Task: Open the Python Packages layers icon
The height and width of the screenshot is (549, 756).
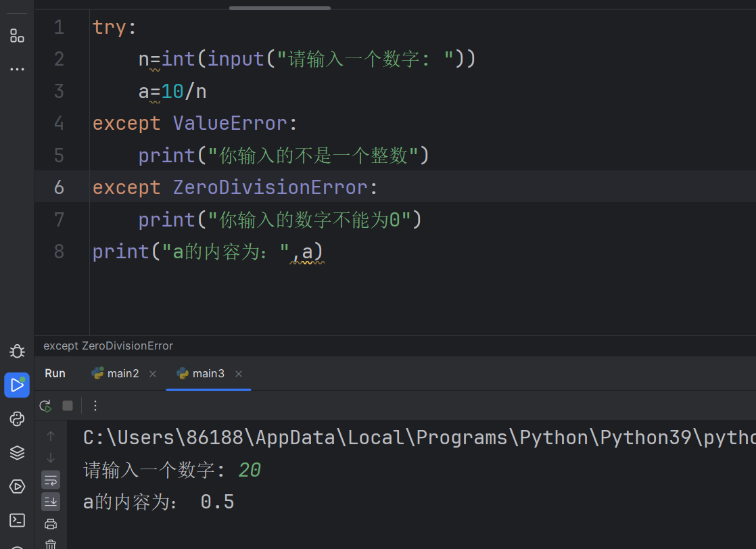Action: 17,452
